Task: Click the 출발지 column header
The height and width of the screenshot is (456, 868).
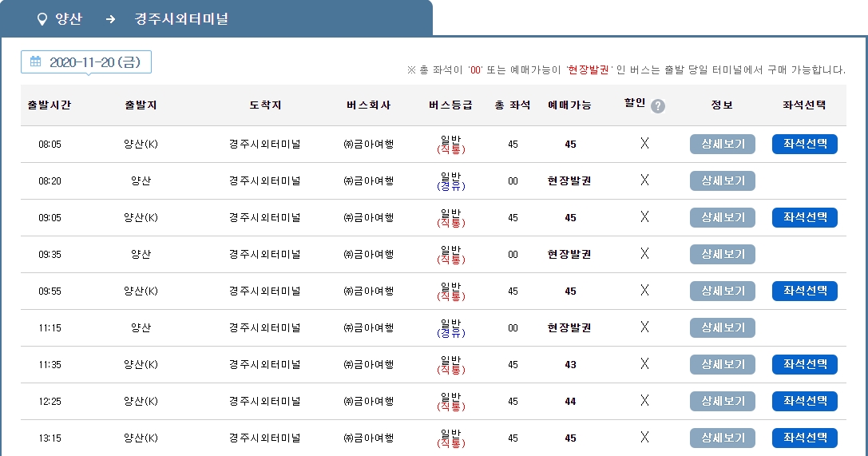Action: 141,105
